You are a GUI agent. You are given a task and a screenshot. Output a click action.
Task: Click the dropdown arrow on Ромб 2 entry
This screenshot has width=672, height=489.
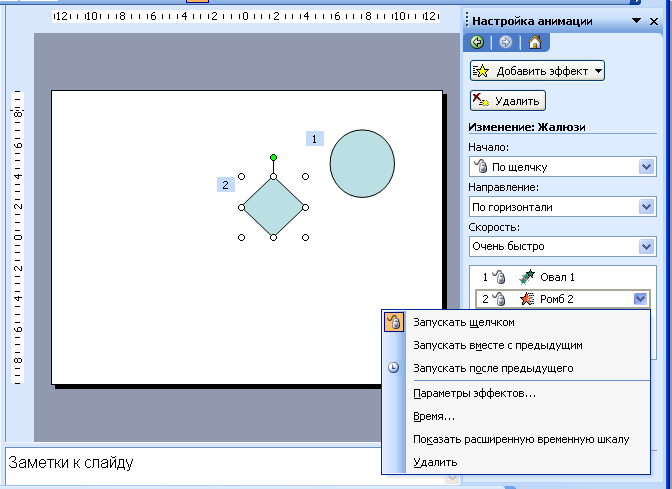(640, 299)
